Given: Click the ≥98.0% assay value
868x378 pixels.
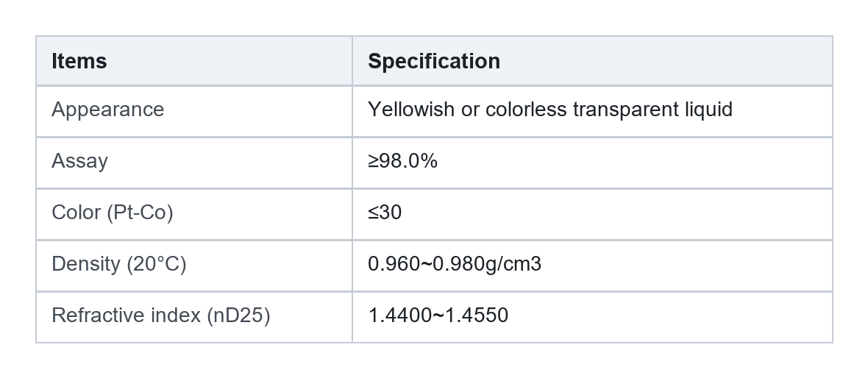Looking at the screenshot, I should coord(402,161).
